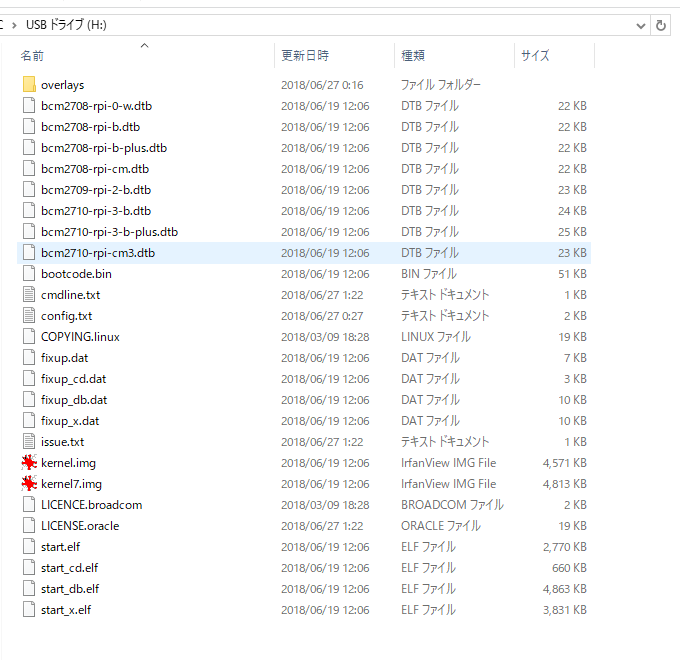
Task: Click the bcm2710-rpi-cm3.dtb file icon
Action: coord(29,252)
